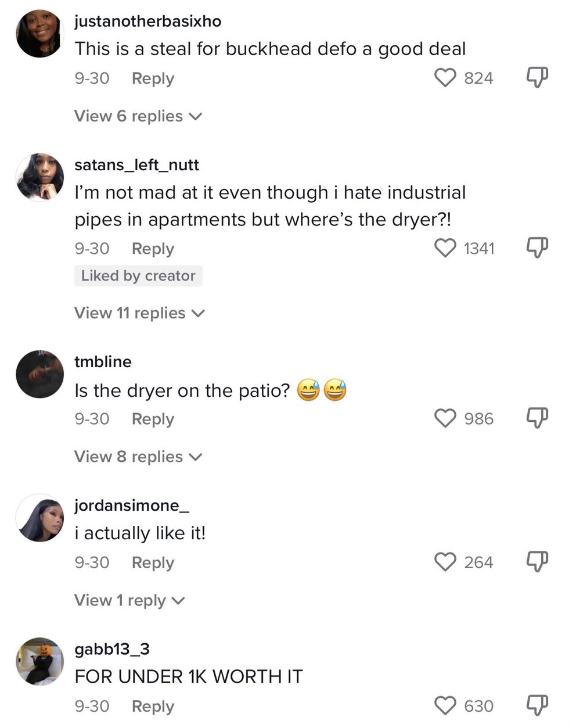Screen dimensions: 569x728
Task: Open tmbline's profile picture
Action: (x=39, y=374)
